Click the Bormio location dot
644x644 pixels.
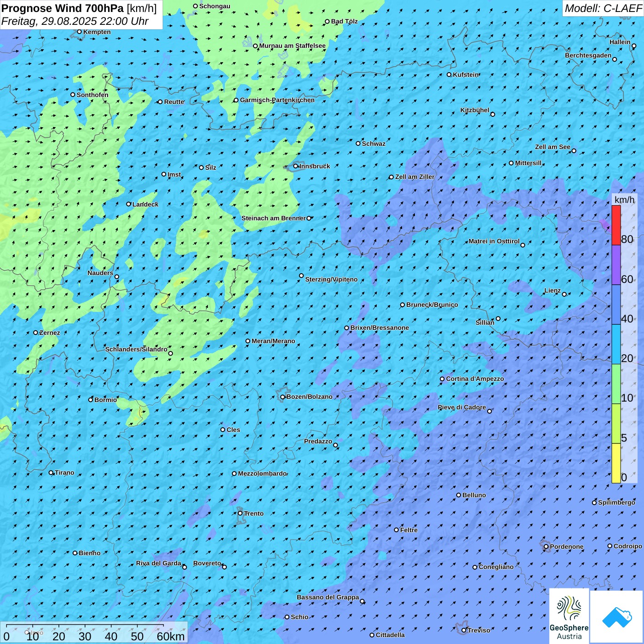[91, 400]
